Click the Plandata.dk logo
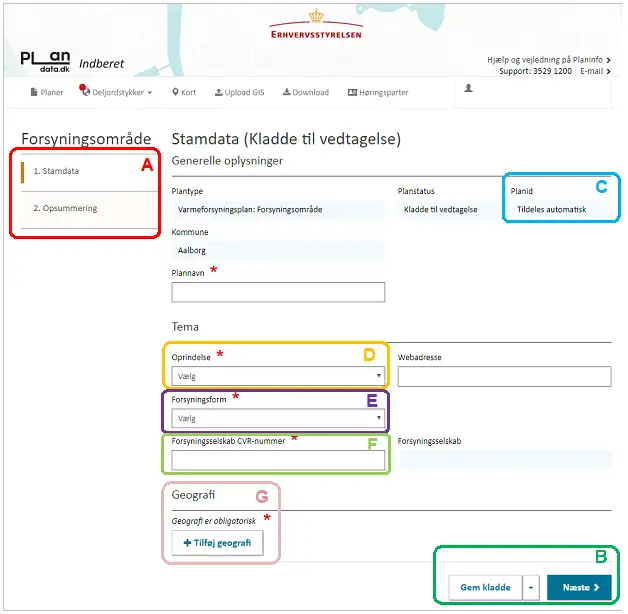Image resolution: width=628 pixels, height=614 pixels. [x=46, y=61]
